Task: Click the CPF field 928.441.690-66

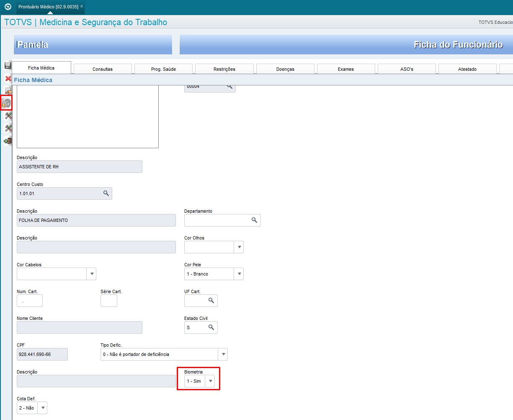Action: [x=42, y=354]
